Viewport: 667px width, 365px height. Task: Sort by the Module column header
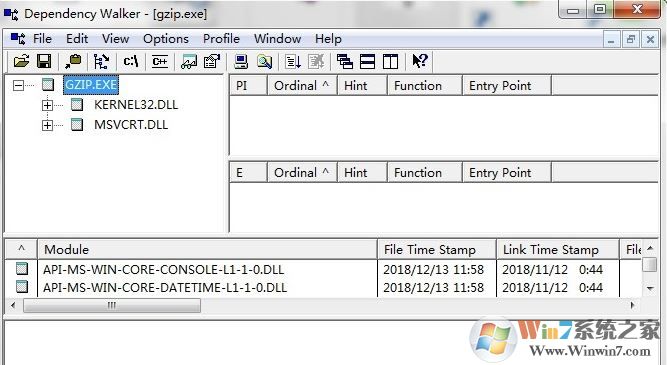[x=208, y=250]
